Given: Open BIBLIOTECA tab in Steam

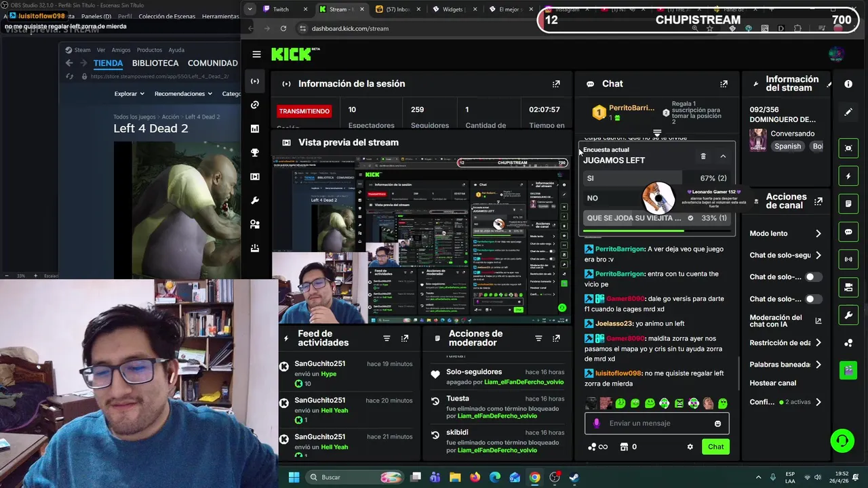Looking at the screenshot, I should (155, 63).
